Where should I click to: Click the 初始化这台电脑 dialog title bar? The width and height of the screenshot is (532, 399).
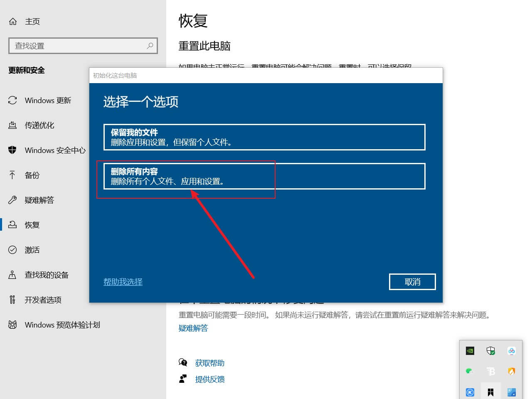tap(266, 75)
